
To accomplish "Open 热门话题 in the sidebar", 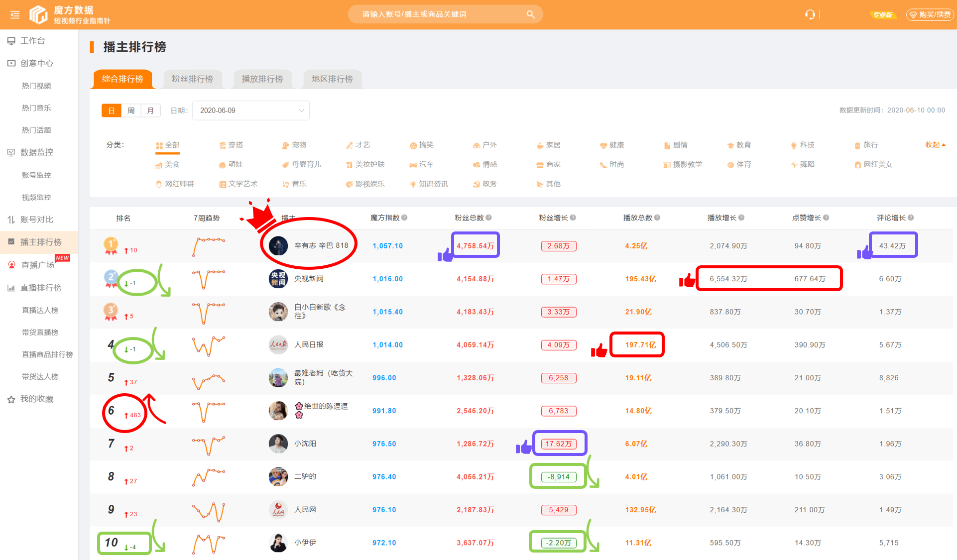I will click(x=36, y=130).
